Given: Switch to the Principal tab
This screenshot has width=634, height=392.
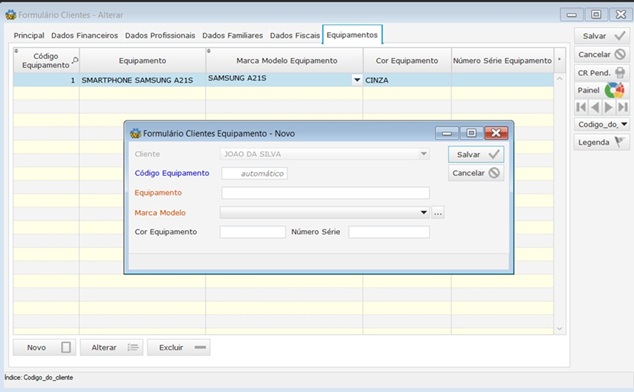Looking at the screenshot, I should pyautogui.click(x=29, y=36).
